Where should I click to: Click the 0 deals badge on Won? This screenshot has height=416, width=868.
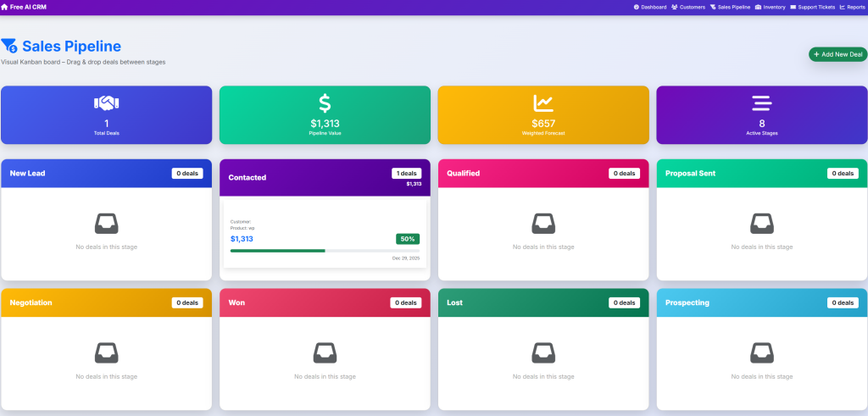click(406, 302)
